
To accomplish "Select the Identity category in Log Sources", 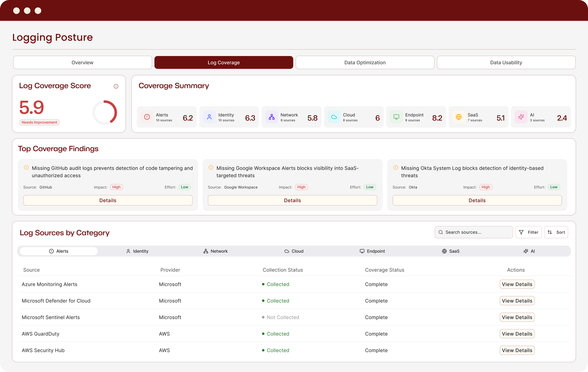I will pos(137,251).
